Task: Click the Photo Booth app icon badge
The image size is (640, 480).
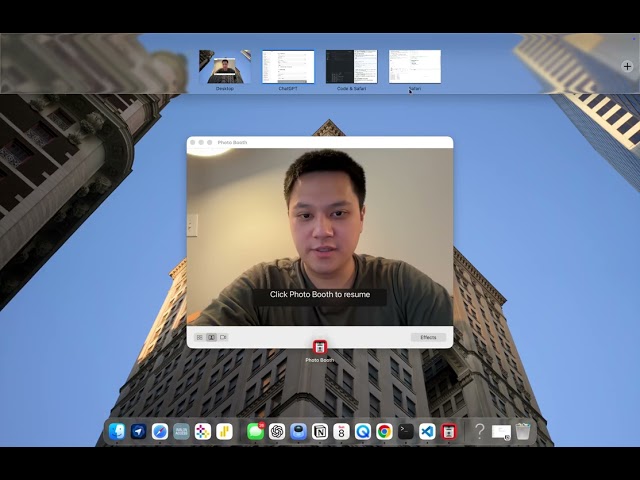Action: (x=320, y=347)
